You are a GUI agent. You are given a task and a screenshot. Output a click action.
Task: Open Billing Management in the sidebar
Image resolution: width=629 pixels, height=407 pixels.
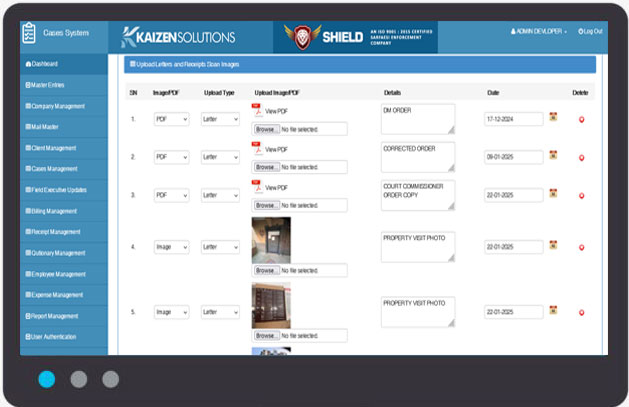64,211
